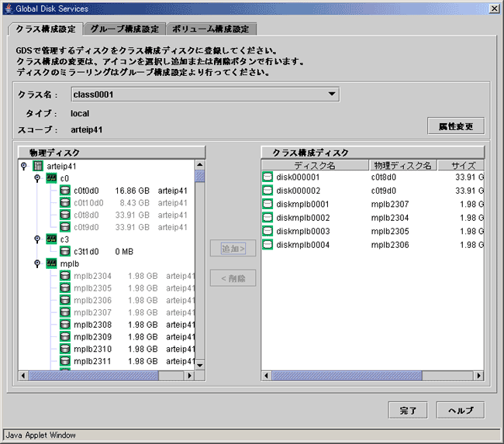This screenshot has height=444, width=504.
Task: Select the c0t9d0 disk icon in tree
Action: 65,227
